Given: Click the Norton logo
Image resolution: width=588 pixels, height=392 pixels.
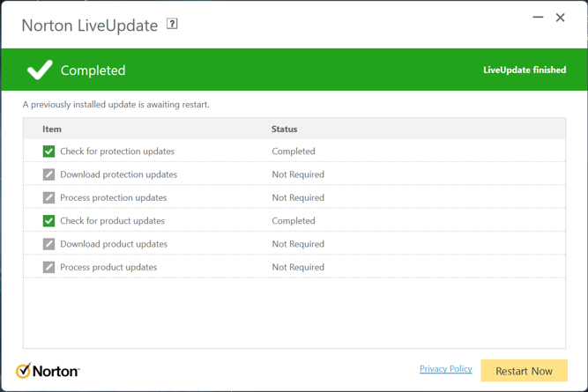Looking at the screenshot, I should [48, 371].
